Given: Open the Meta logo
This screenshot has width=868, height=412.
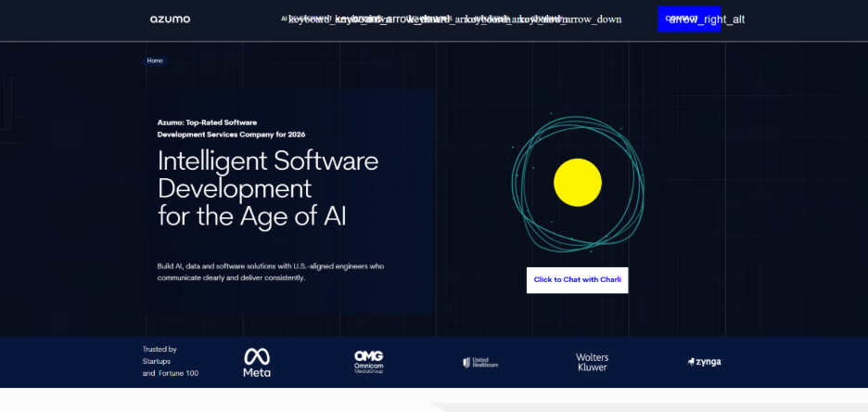Looking at the screenshot, I should (257, 362).
